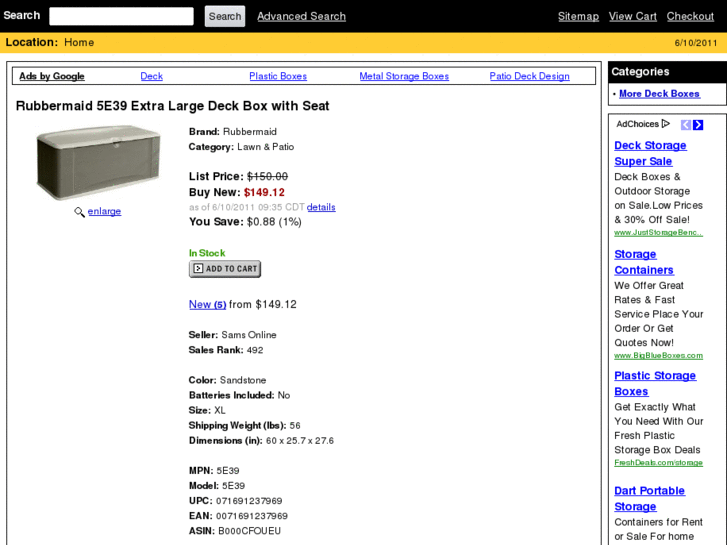
Task: Open the Metal Storage Boxes ad link
Action: (x=404, y=76)
